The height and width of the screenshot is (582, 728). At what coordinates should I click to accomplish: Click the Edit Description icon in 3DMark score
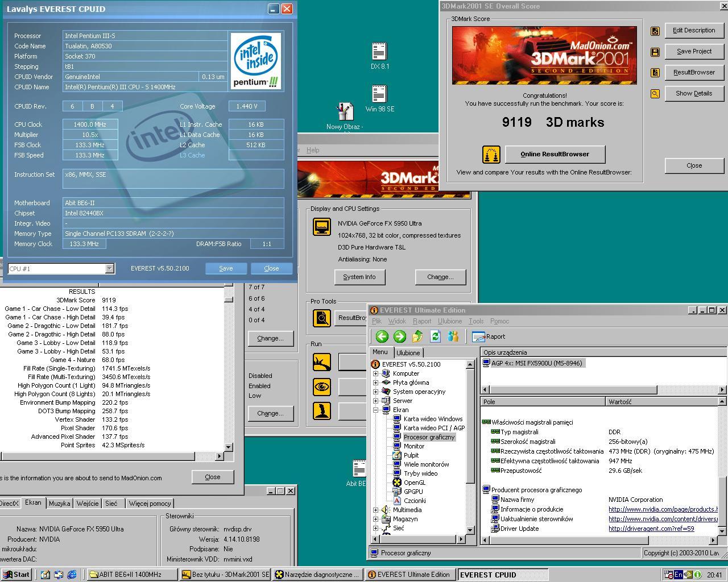(x=655, y=31)
